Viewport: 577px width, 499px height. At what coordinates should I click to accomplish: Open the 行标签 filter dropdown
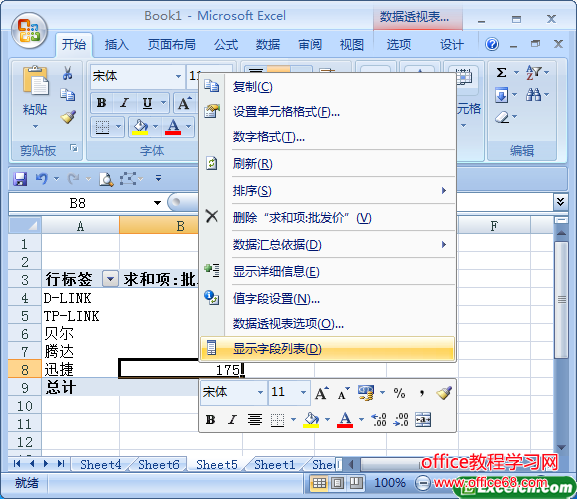[x=110, y=279]
